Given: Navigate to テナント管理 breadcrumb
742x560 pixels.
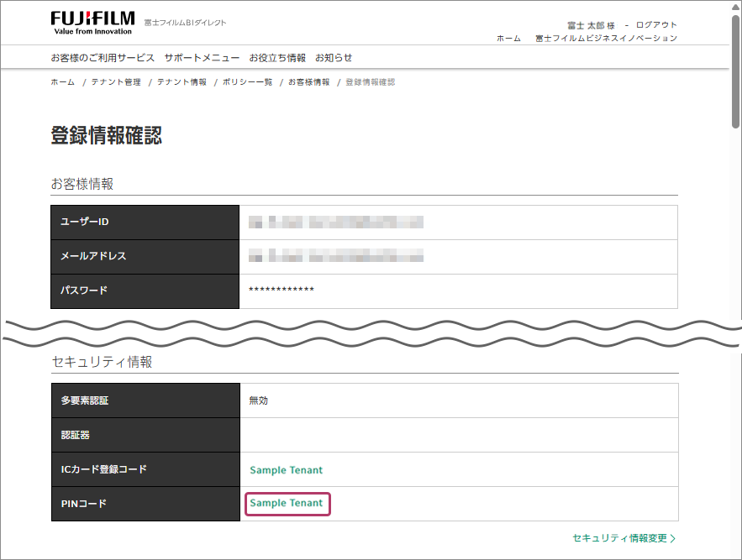Looking at the screenshot, I should tap(116, 82).
